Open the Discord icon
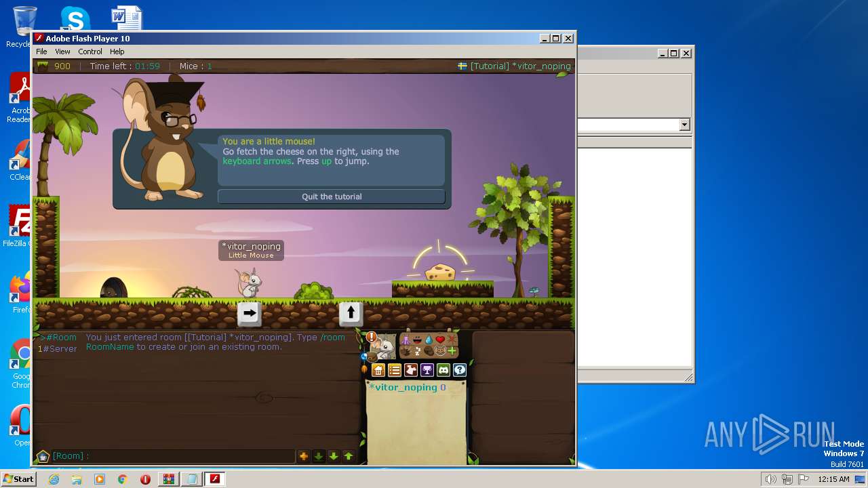Image resolution: width=868 pixels, height=488 pixels. coord(443,370)
